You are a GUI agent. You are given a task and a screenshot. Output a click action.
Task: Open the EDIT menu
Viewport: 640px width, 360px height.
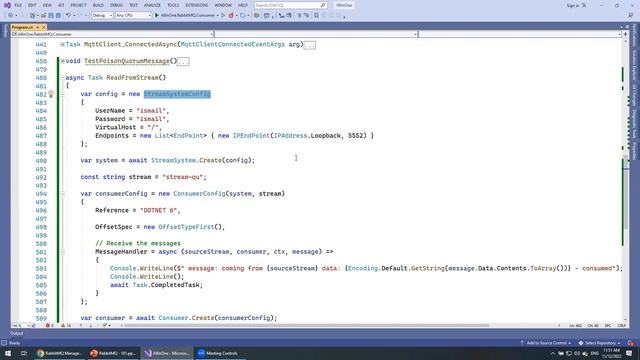(32, 5)
